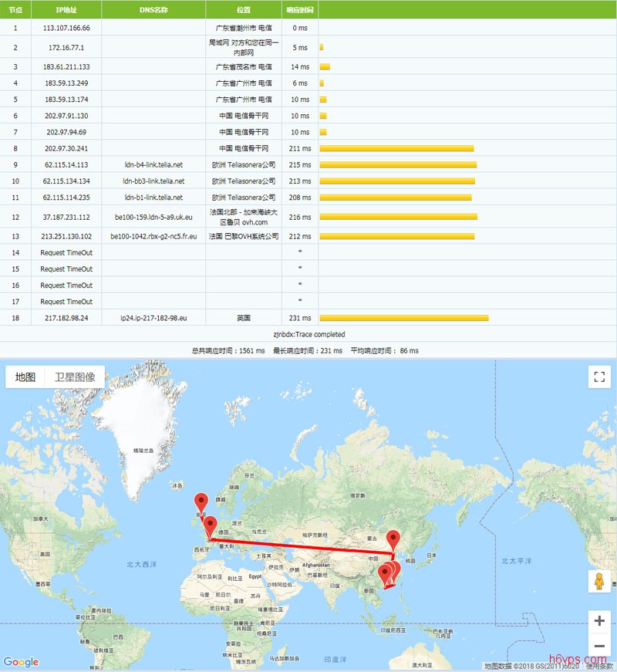
Task: Toggle fullscreen view of the map
Action: point(599,377)
